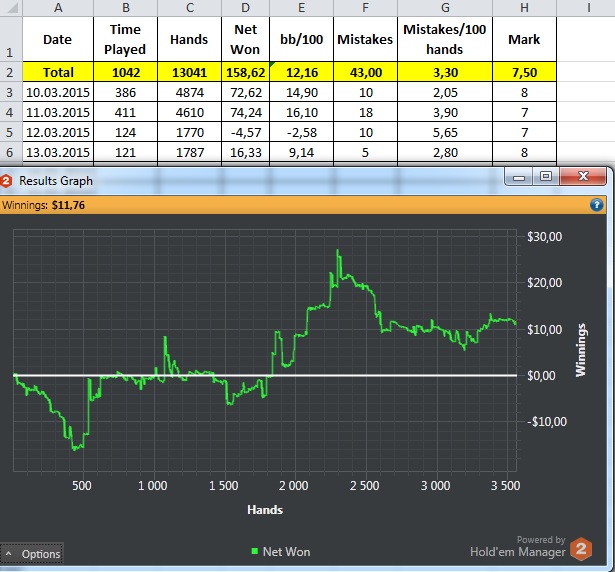Click the Results Graph title text

click(56, 181)
